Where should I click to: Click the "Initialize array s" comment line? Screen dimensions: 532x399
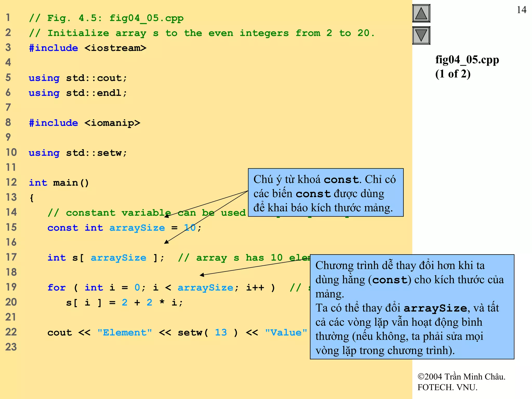pyautogui.click(x=202, y=33)
